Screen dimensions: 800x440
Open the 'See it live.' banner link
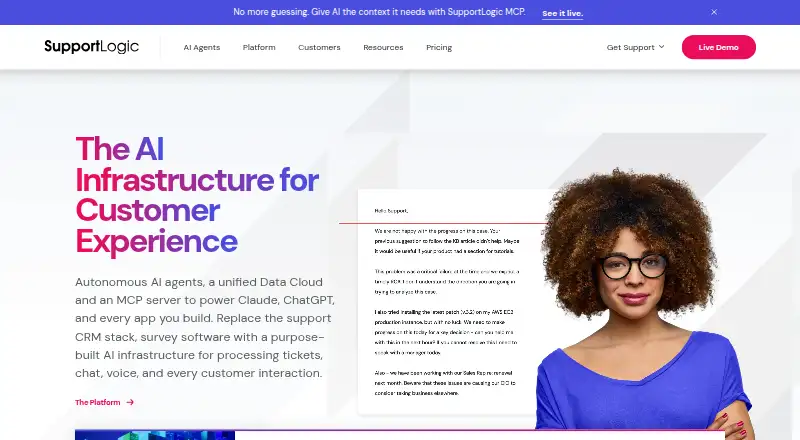coord(562,13)
